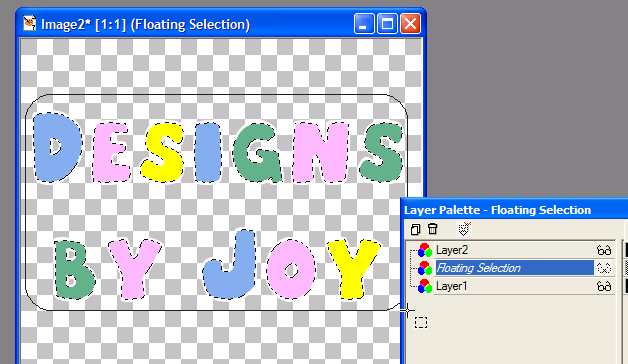
Task: Hide Layer1 using its glasses icon
Action: tap(604, 286)
